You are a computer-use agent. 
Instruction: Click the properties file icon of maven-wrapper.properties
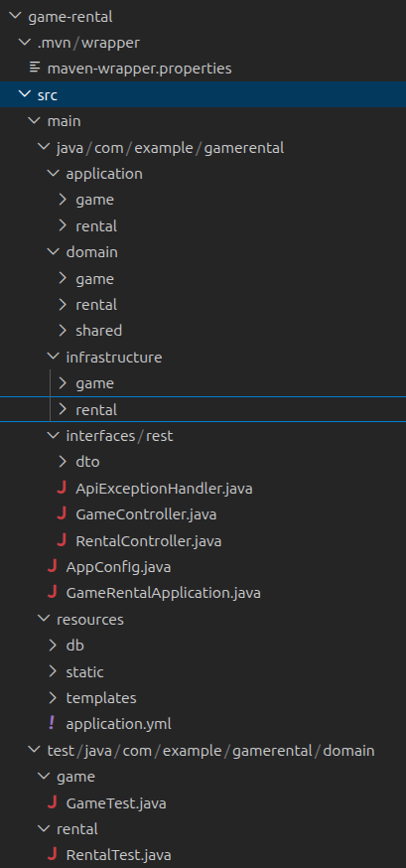35,69
